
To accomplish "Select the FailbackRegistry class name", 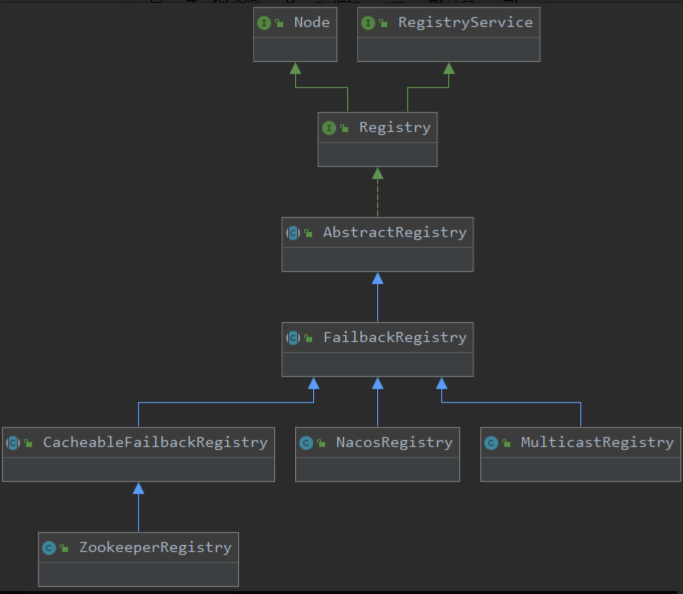I will coord(394,337).
